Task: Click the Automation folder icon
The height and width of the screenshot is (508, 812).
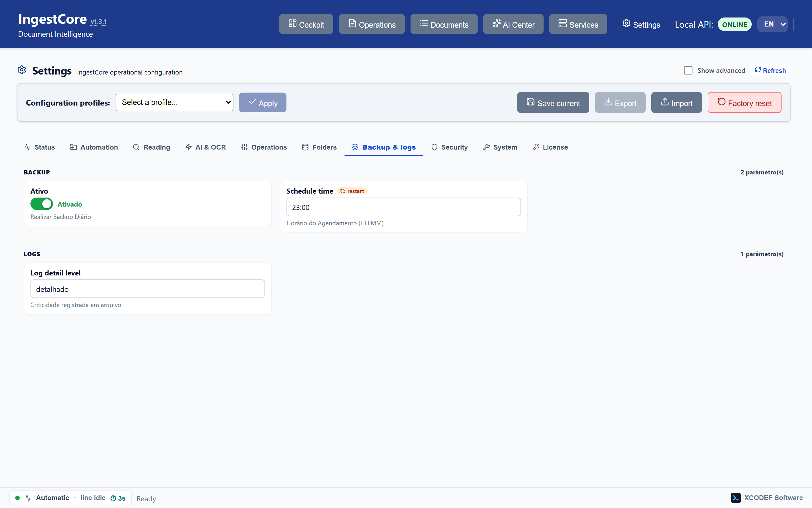Action: (73, 147)
